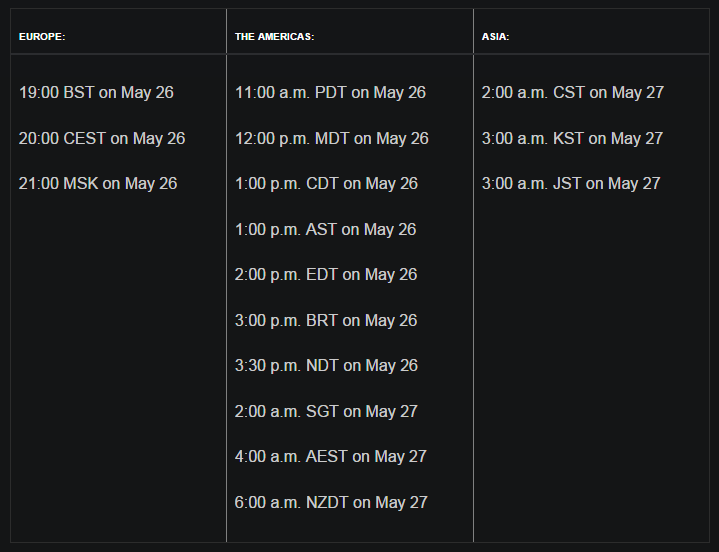
Task: Select the 21:00 MSK May 26 entry
Action: click(x=98, y=184)
